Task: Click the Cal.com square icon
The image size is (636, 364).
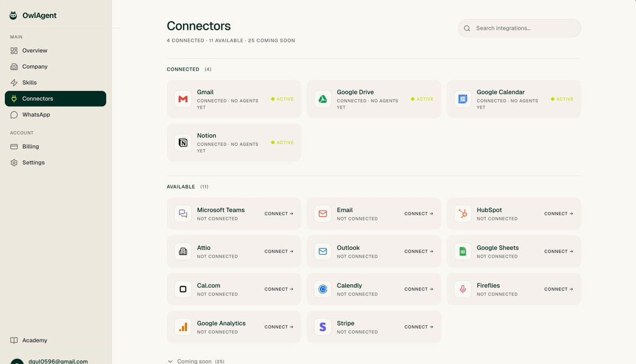Action: tap(183, 289)
